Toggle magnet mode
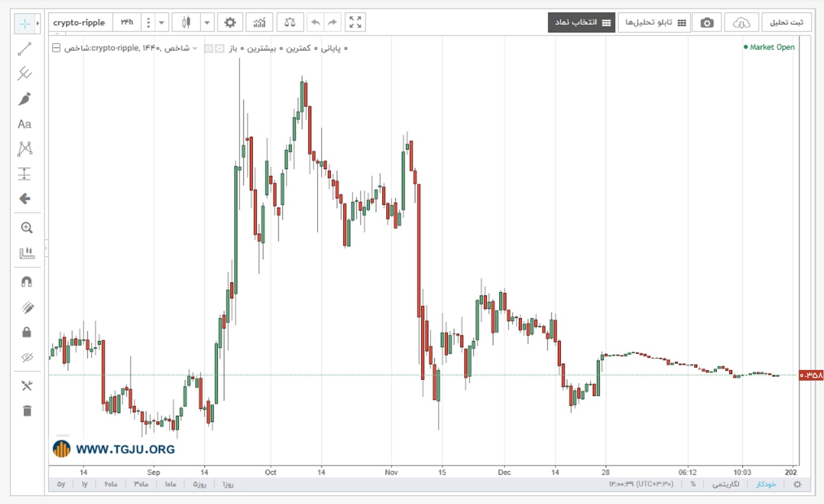 coord(27,282)
